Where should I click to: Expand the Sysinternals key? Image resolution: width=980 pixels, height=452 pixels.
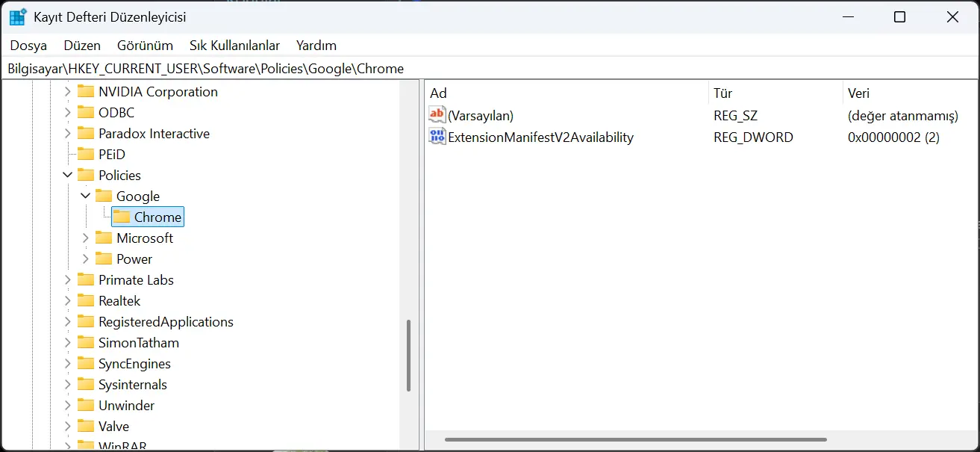68,385
